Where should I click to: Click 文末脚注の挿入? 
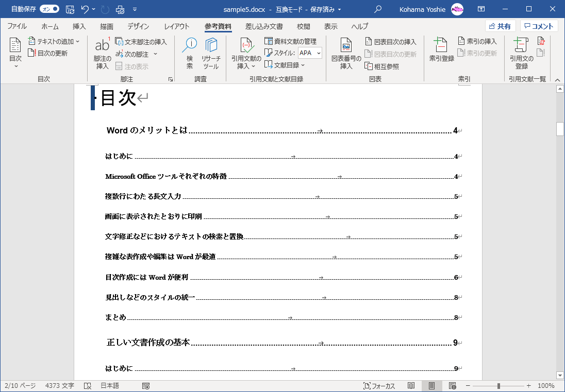[141, 42]
